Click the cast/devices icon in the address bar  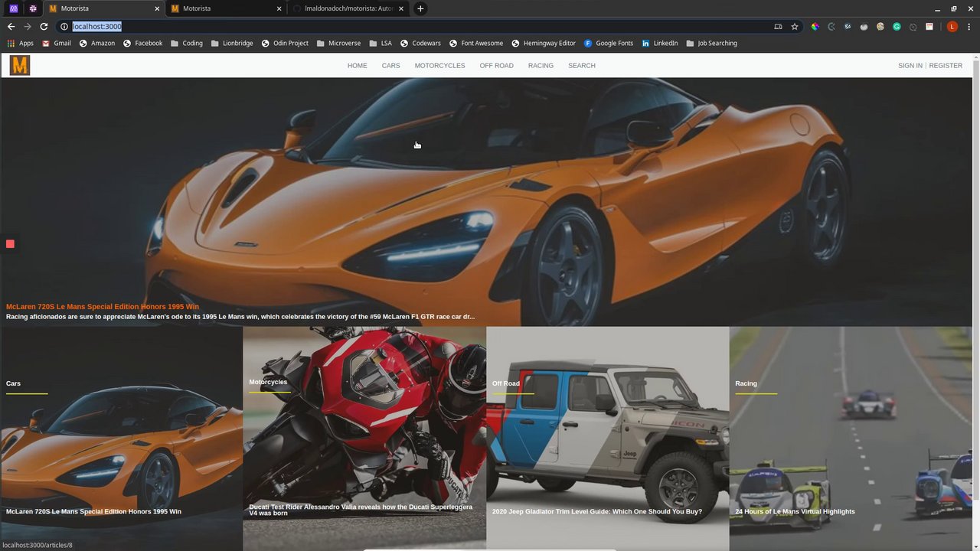tap(778, 26)
